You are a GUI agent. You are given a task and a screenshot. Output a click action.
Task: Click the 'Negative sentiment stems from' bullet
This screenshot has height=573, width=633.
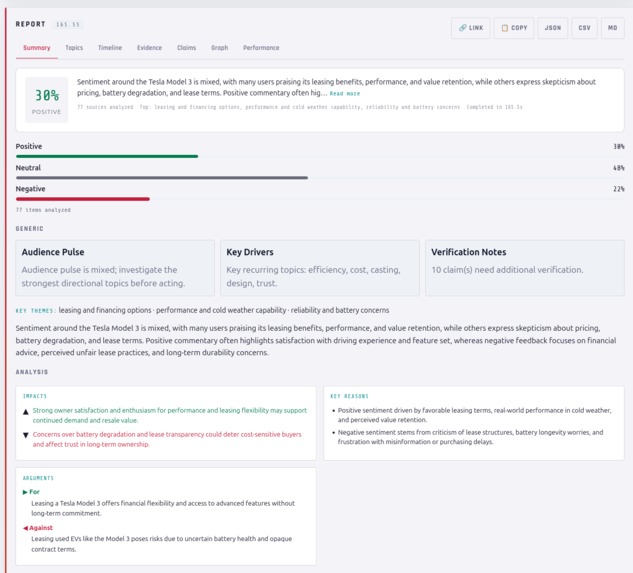(470, 437)
